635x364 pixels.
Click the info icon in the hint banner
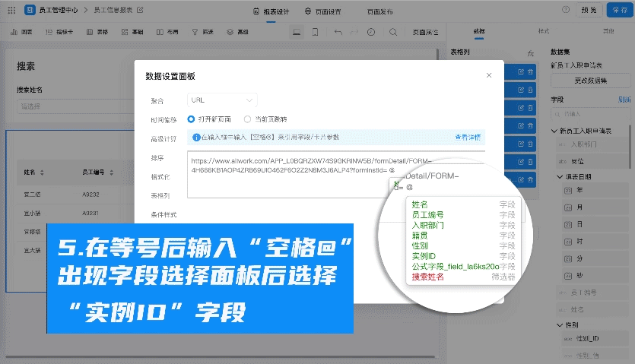click(x=196, y=138)
